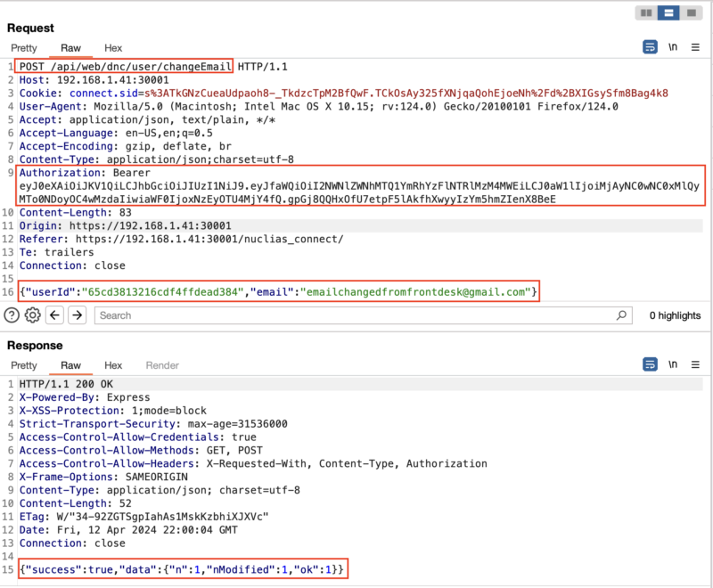This screenshot has height=588, width=713.
Task: Click the magnifier icon in search box
Action: (x=621, y=315)
